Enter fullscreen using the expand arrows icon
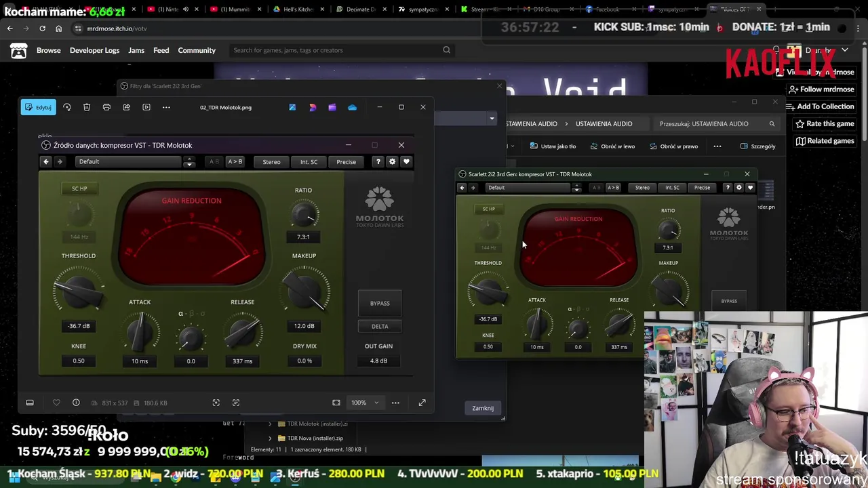This screenshot has width=868, height=488. click(422, 403)
